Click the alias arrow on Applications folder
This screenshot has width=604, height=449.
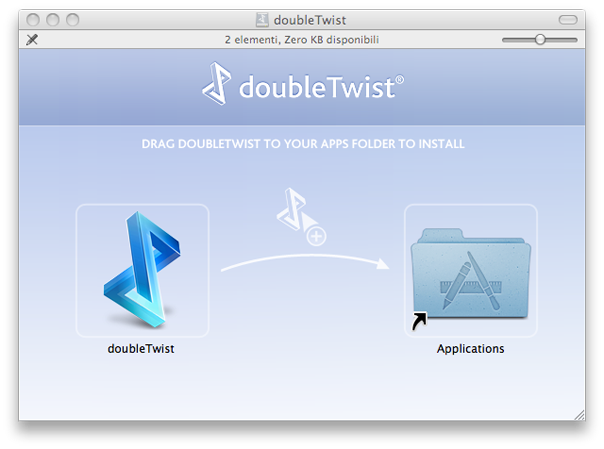(418, 321)
